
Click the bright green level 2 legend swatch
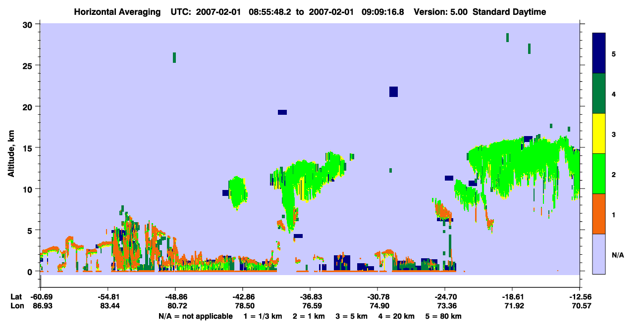(599, 174)
